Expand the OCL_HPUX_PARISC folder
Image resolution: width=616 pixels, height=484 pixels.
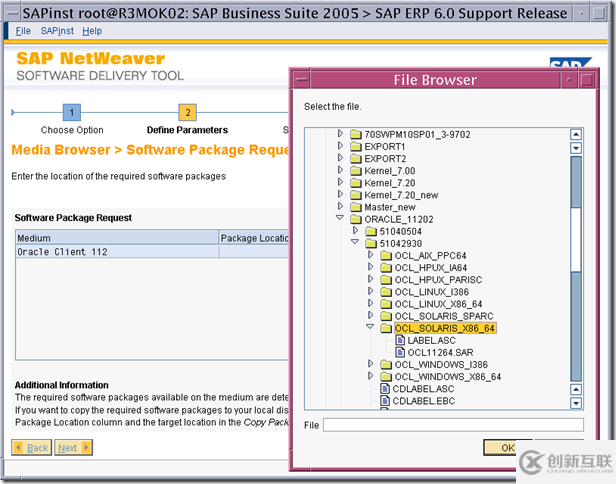click(x=370, y=279)
